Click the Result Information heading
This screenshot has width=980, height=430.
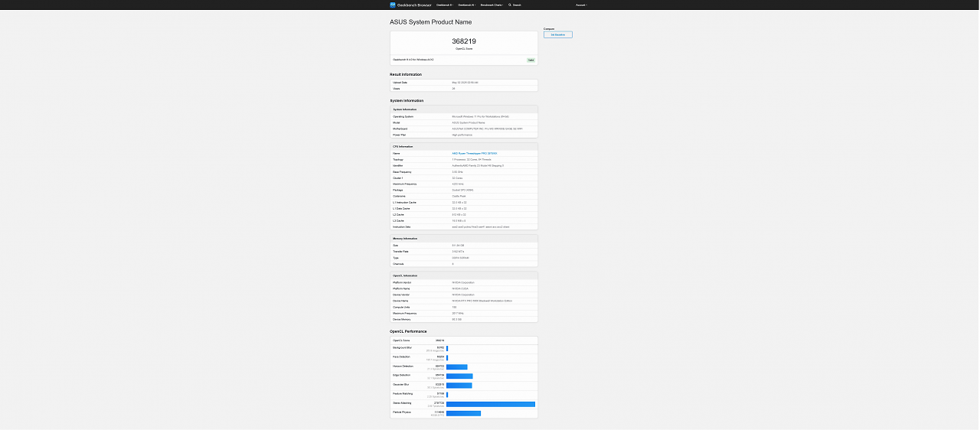point(406,74)
